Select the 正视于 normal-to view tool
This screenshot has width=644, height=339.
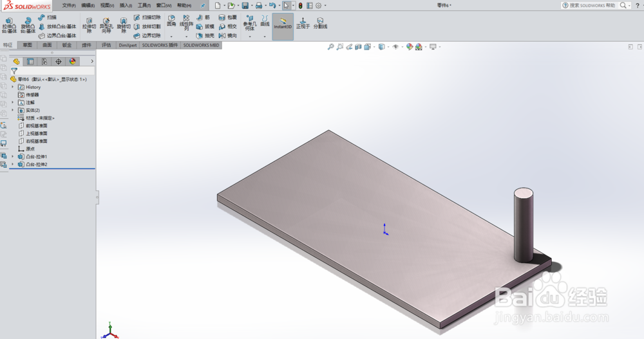tap(303, 23)
